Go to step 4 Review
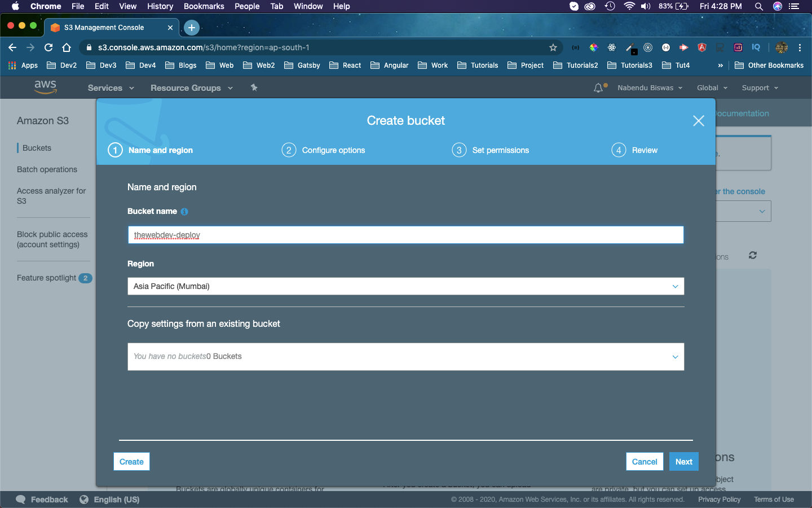Screen dimensions: 812x508 click(x=634, y=150)
